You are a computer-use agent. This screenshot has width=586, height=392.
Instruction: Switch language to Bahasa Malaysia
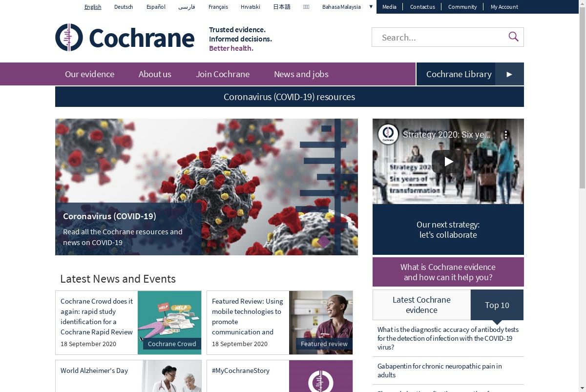click(x=341, y=7)
